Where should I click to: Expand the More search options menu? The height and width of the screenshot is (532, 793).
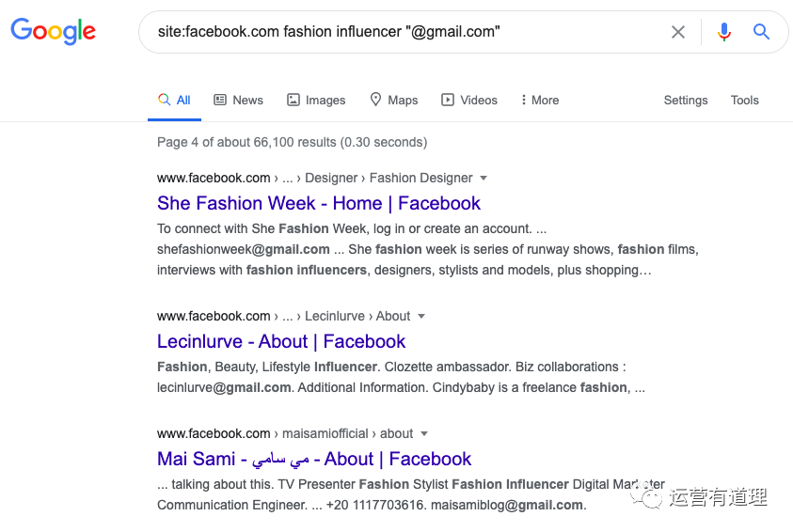539,100
